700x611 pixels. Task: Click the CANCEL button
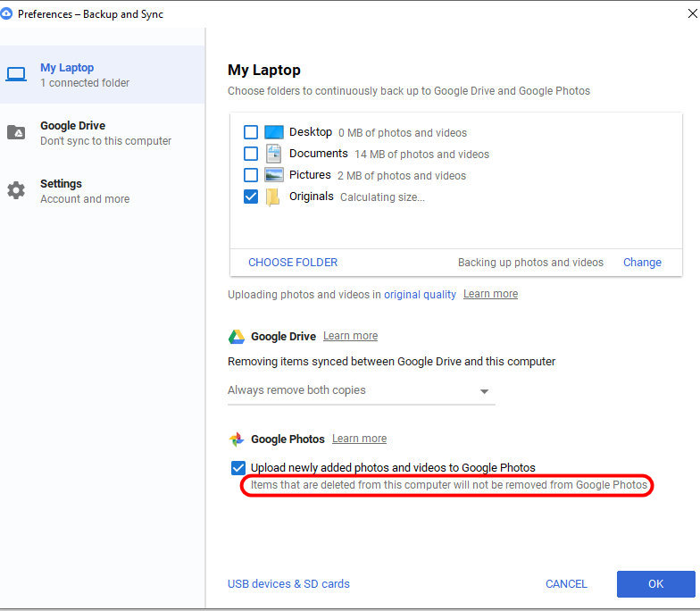click(x=566, y=584)
